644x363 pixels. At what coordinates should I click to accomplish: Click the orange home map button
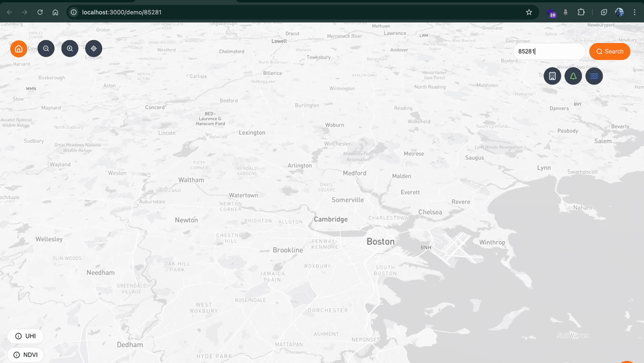(19, 48)
